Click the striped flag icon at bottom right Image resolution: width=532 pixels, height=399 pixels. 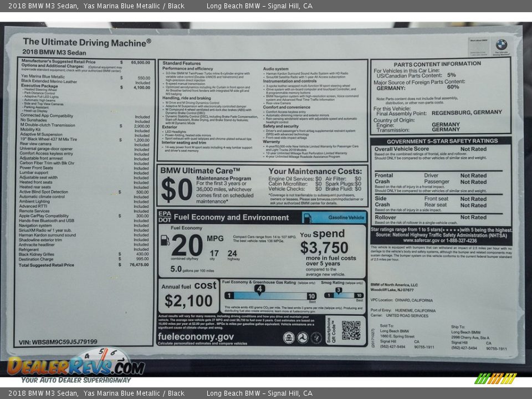(495, 378)
